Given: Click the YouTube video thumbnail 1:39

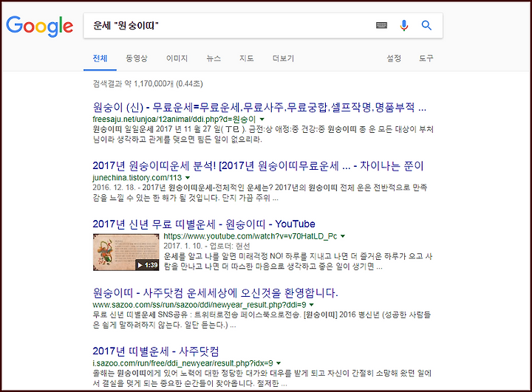Looking at the screenshot, I should [x=126, y=252].
